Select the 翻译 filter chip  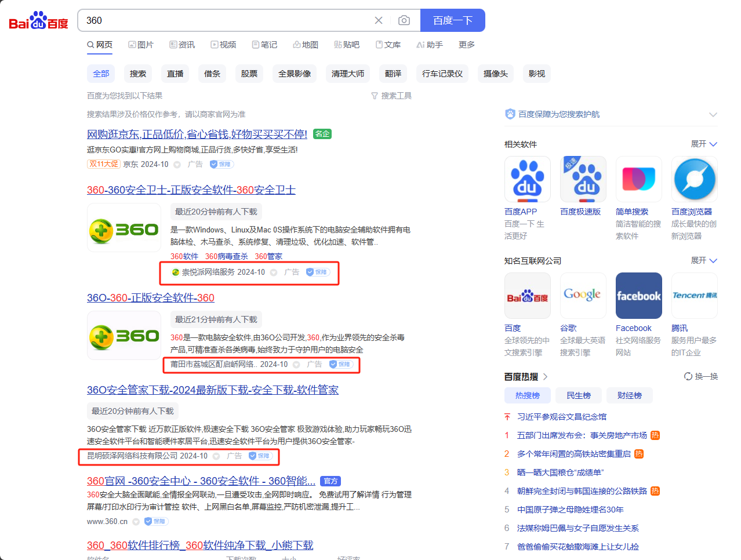(x=393, y=74)
